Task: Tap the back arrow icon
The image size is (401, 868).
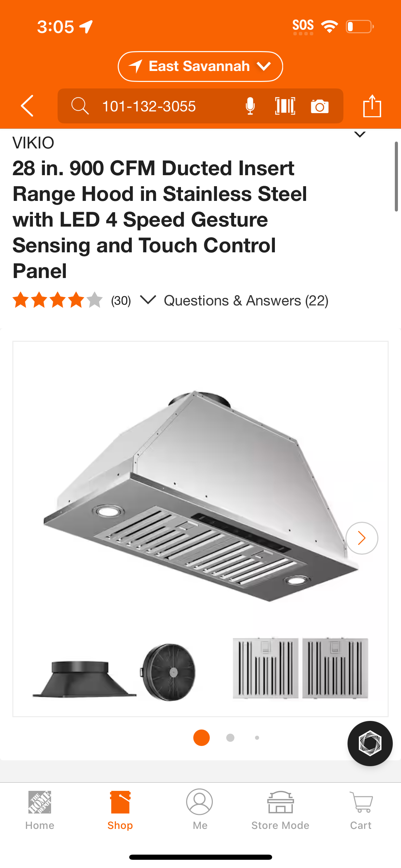Action: pos(27,106)
